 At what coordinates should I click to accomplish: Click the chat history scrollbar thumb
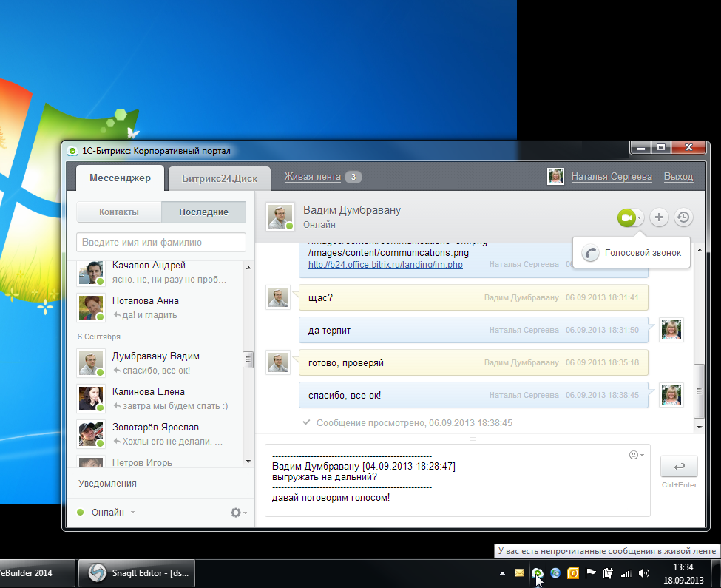(700, 391)
